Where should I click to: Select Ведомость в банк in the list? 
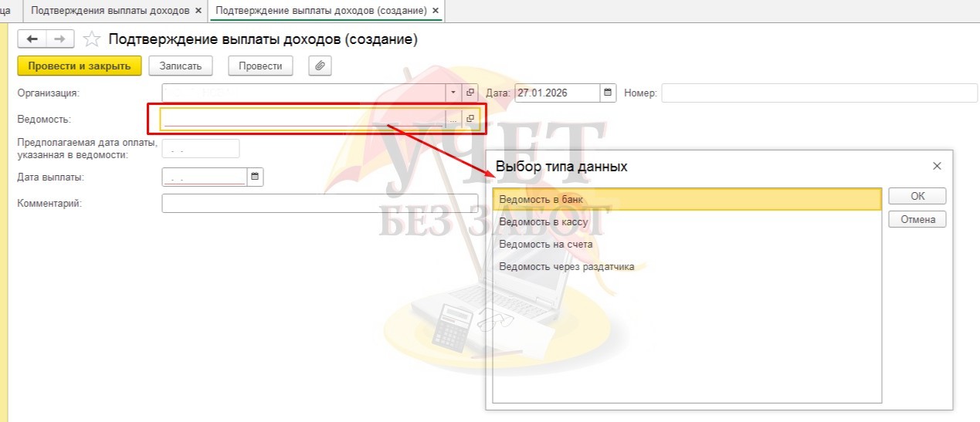point(687,200)
